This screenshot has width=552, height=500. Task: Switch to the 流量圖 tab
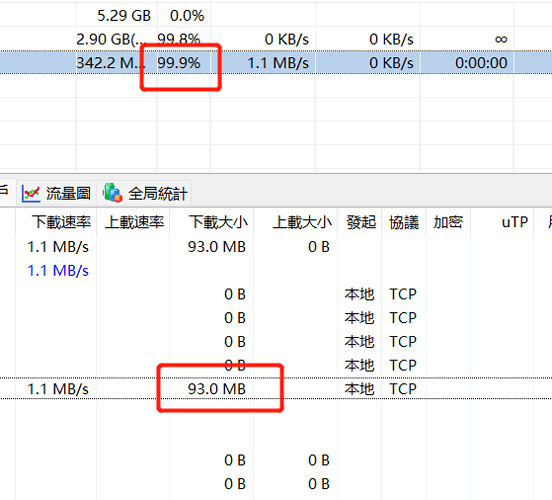[x=56, y=193]
